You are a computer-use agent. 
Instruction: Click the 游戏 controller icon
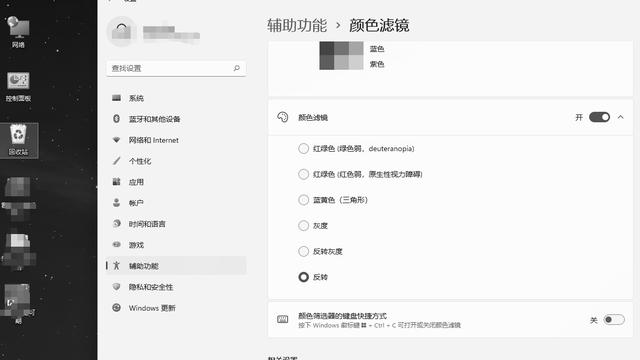tap(116, 244)
